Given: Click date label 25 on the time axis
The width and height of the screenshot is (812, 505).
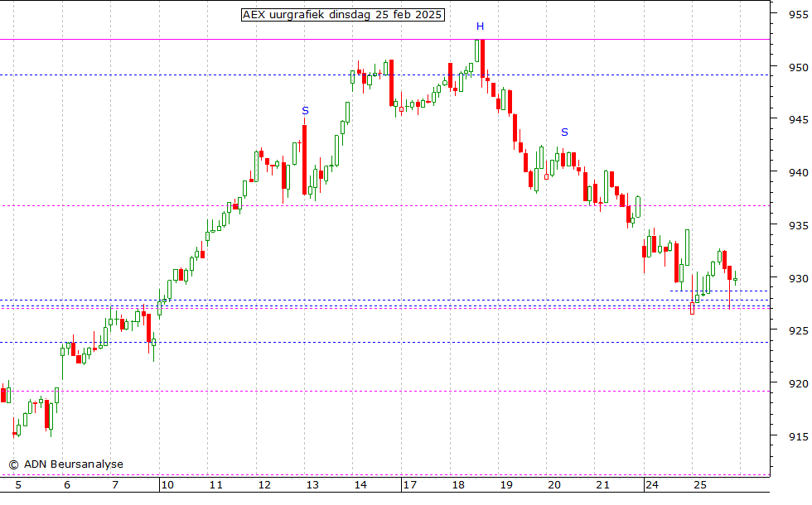Looking at the screenshot, I should 699,485.
